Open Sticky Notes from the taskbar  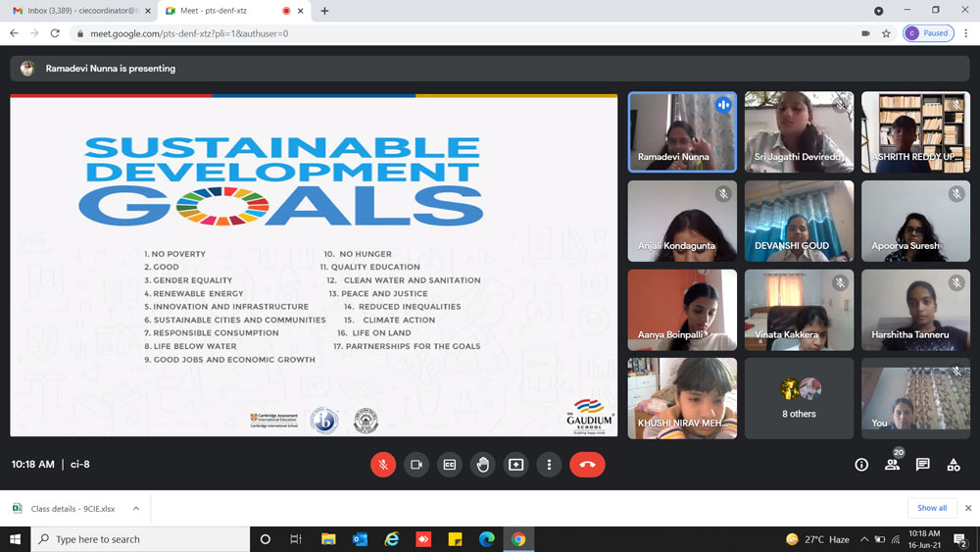point(455,539)
